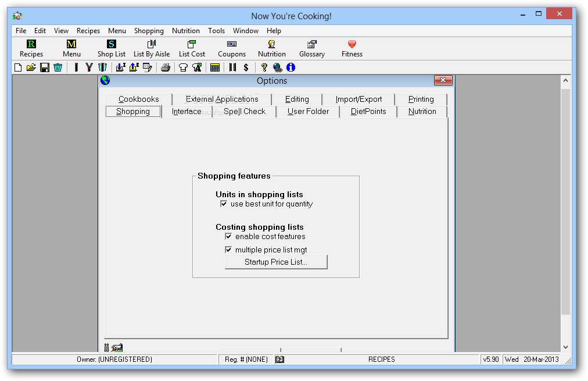
Task: Open the Window menu
Action: 246,31
